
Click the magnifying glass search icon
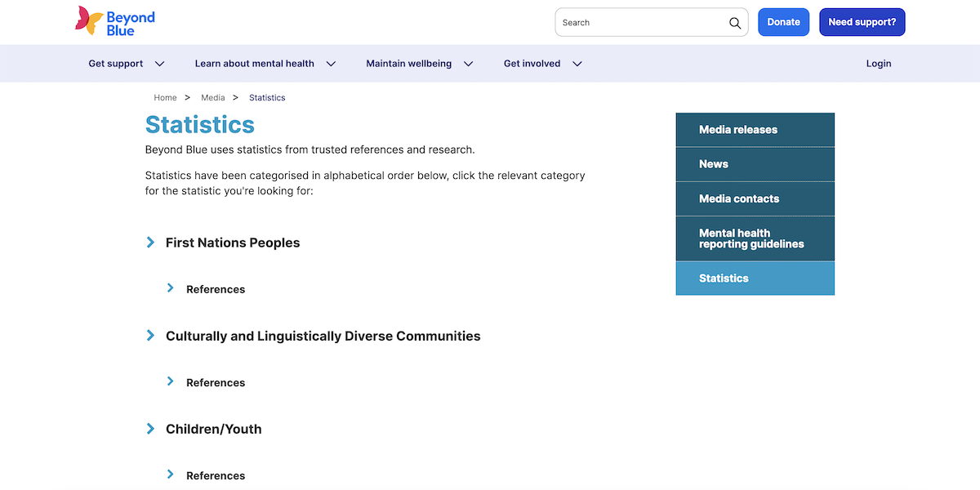click(734, 23)
